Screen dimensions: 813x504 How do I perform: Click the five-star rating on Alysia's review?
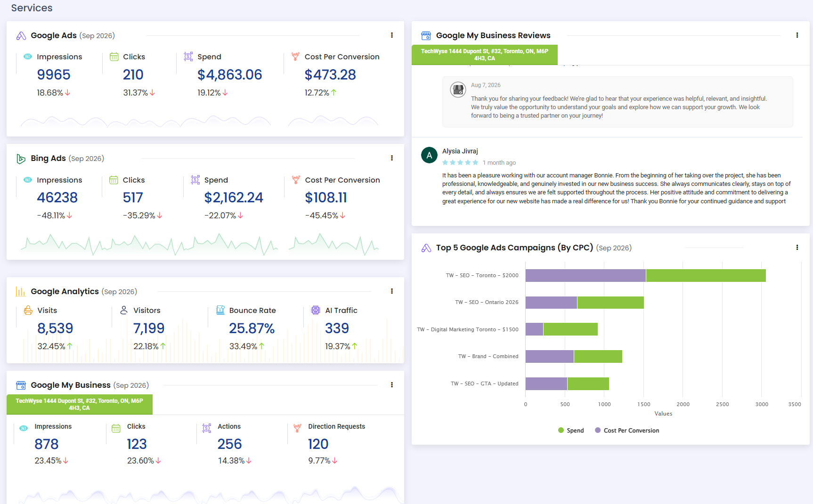point(460,163)
